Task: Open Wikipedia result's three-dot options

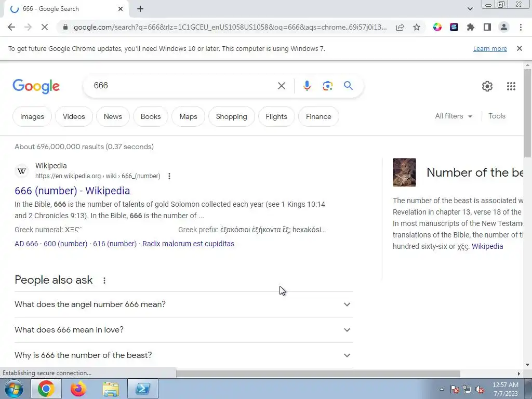Action: [x=169, y=176]
